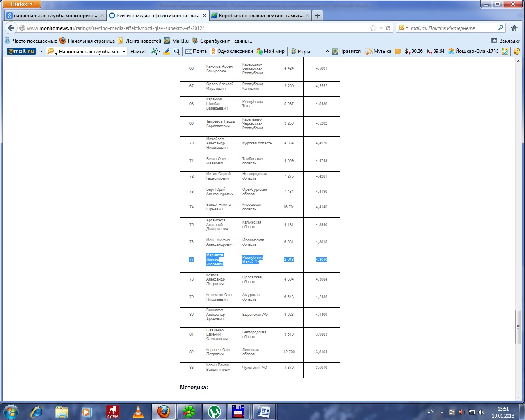Click the search magnifier in the mail.ru search box

(x=500, y=28)
